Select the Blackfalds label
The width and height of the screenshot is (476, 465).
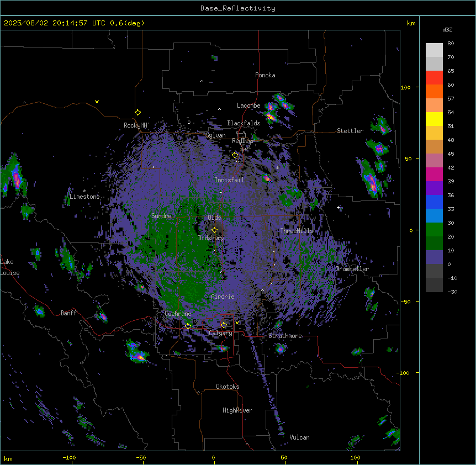pos(244,123)
